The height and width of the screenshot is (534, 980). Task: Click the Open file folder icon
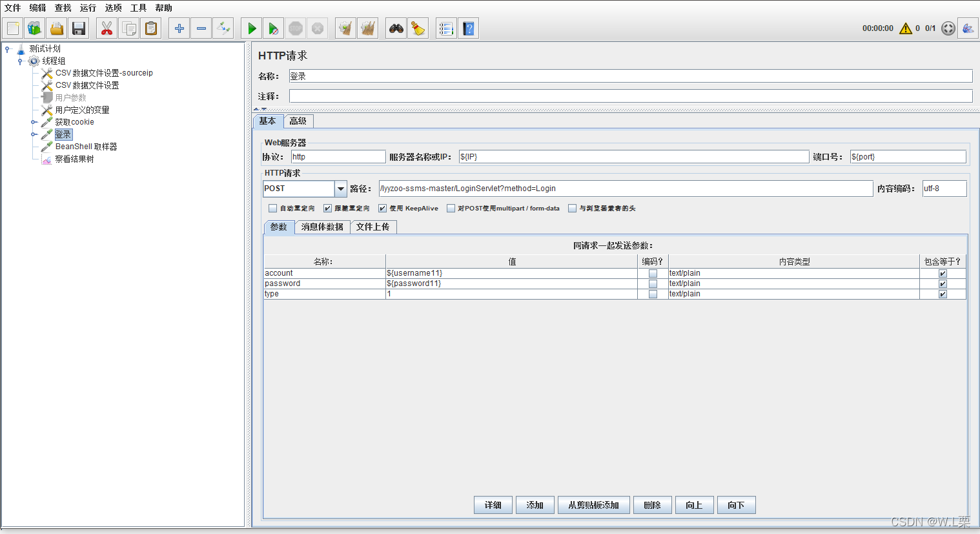click(x=57, y=28)
